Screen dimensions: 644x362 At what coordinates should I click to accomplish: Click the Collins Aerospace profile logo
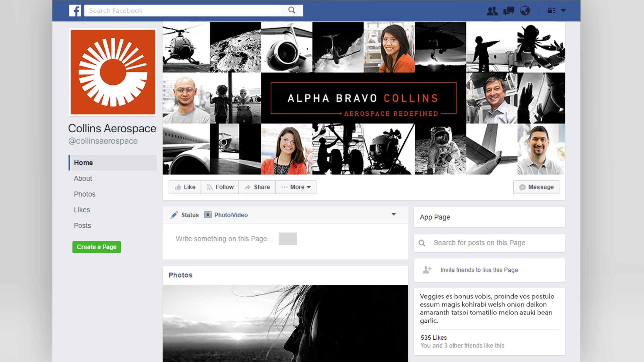point(113,72)
